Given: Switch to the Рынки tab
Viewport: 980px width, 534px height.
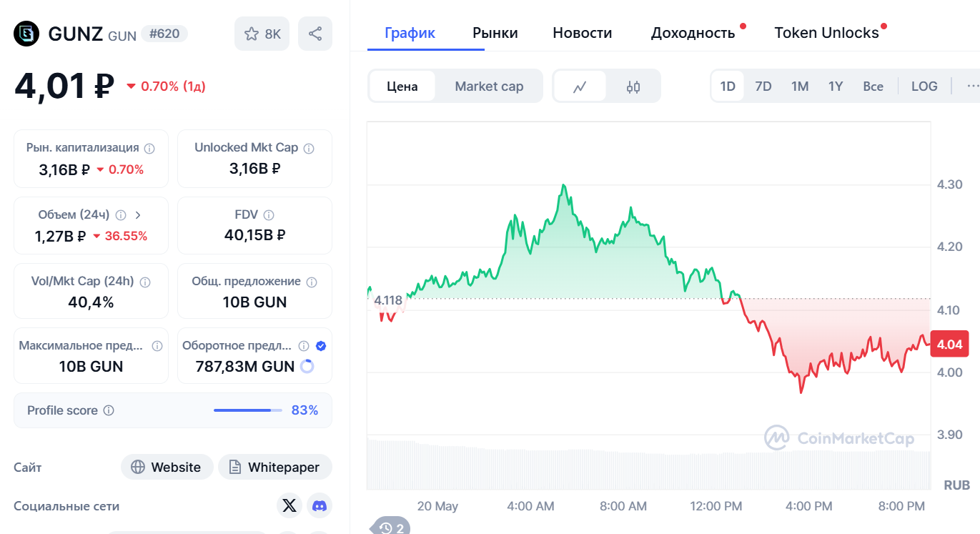Looking at the screenshot, I should (x=495, y=33).
